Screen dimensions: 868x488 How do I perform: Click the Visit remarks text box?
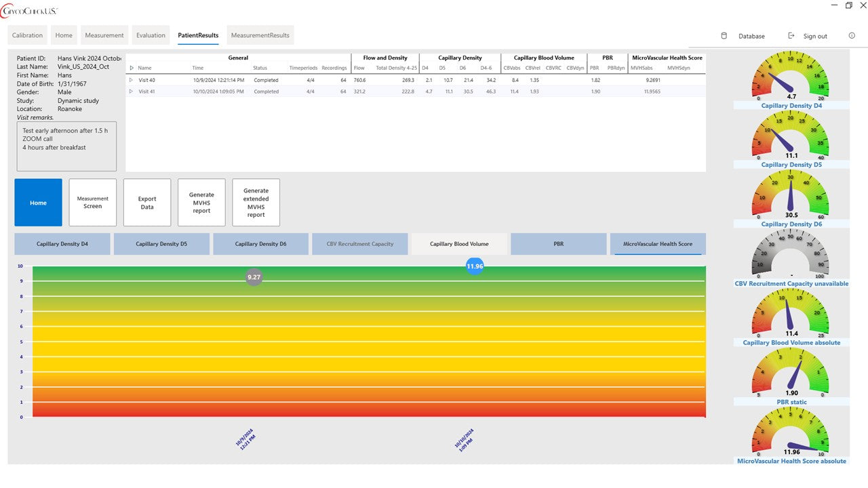click(66, 146)
